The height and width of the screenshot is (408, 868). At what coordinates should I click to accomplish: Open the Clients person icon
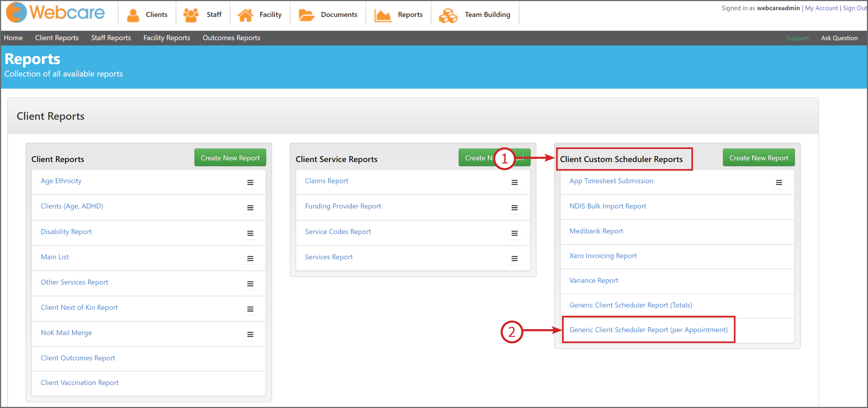point(133,15)
